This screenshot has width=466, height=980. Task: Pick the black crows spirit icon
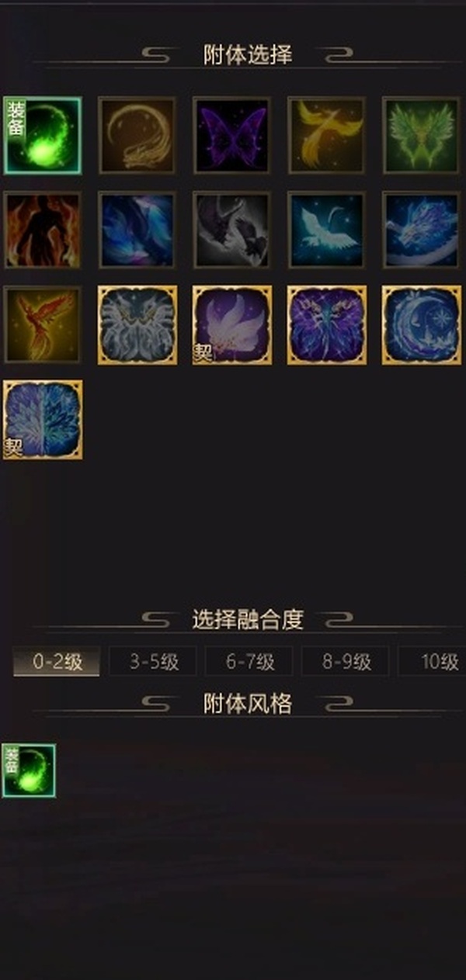[x=231, y=230]
